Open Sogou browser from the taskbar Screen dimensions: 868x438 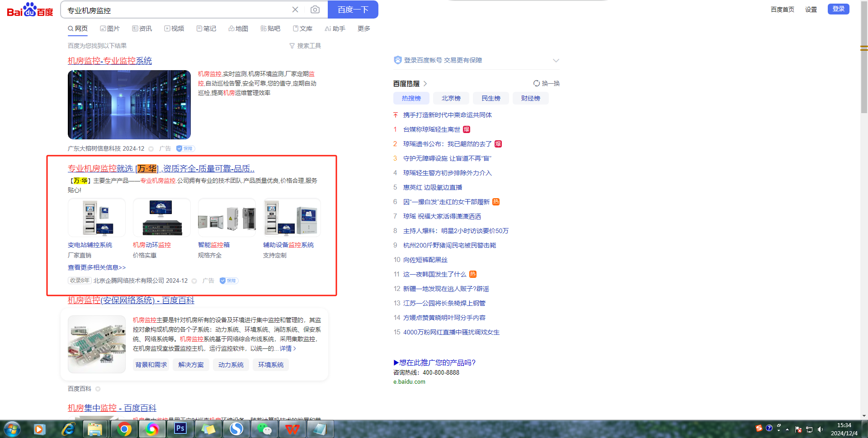tap(236, 429)
